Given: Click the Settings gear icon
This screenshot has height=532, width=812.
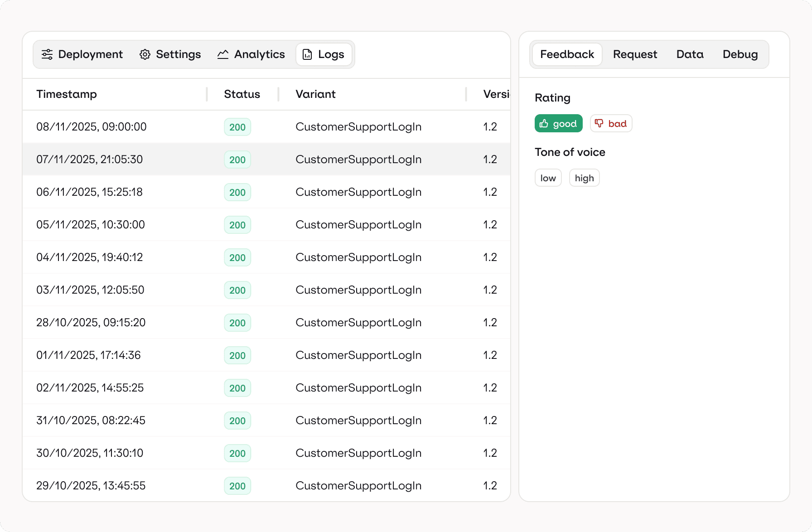Looking at the screenshot, I should (145, 54).
